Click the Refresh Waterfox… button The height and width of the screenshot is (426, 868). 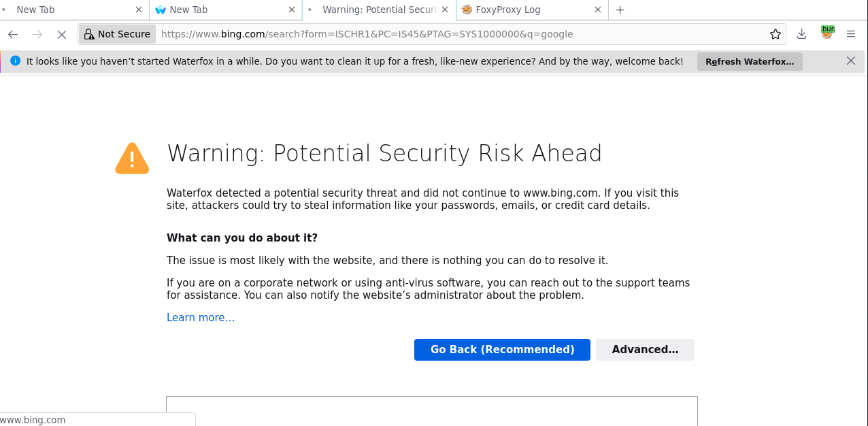point(750,61)
